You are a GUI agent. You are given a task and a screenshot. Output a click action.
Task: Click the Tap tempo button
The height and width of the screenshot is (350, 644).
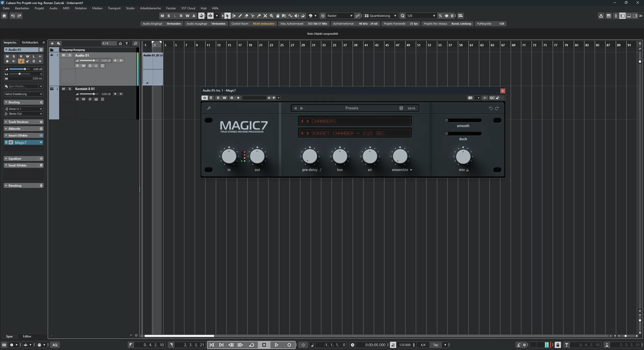tap(436, 345)
